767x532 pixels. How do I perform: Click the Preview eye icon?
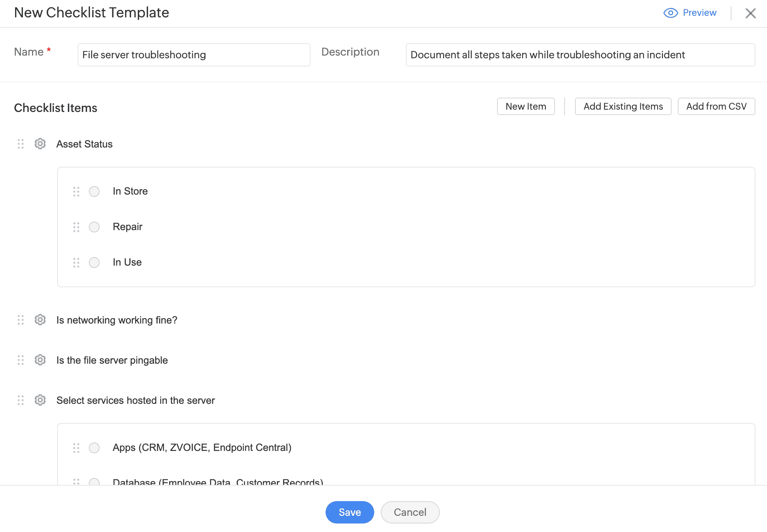tap(670, 13)
